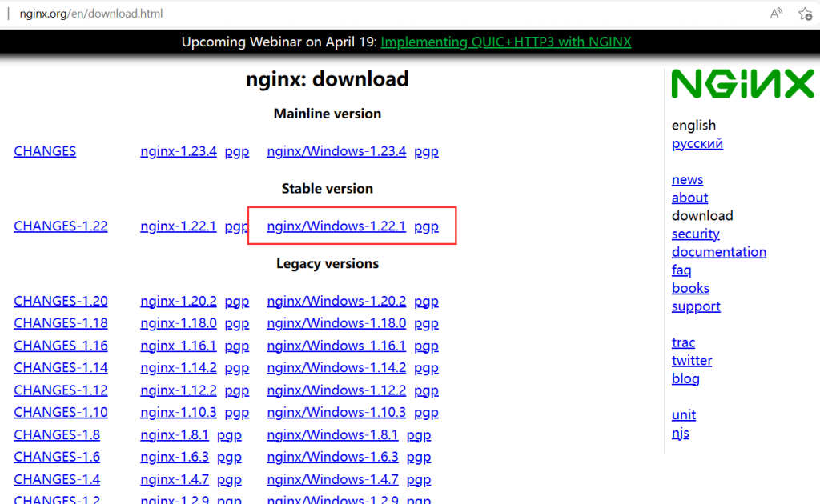
Task: Download nginx-1.14.2 source
Action: click(x=179, y=368)
